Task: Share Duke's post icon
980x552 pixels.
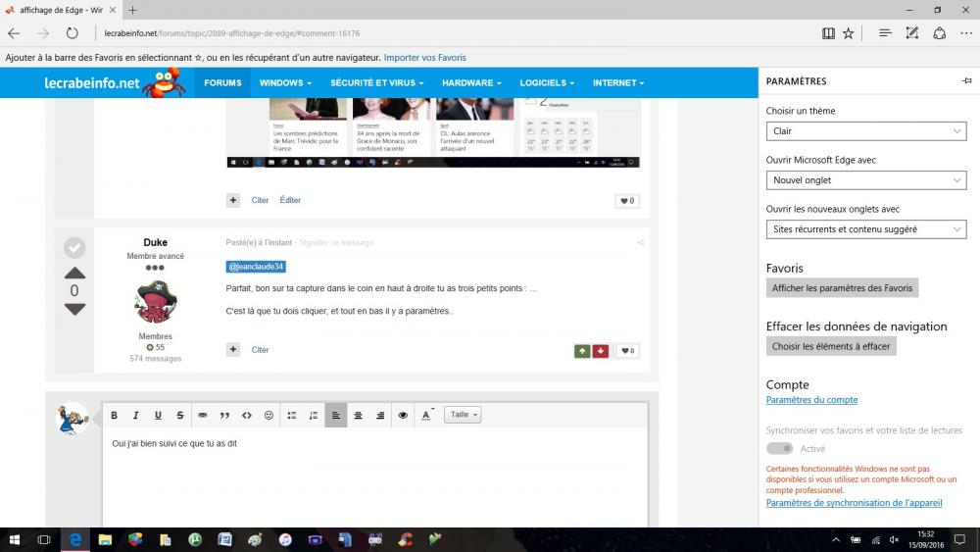Action: click(x=640, y=242)
